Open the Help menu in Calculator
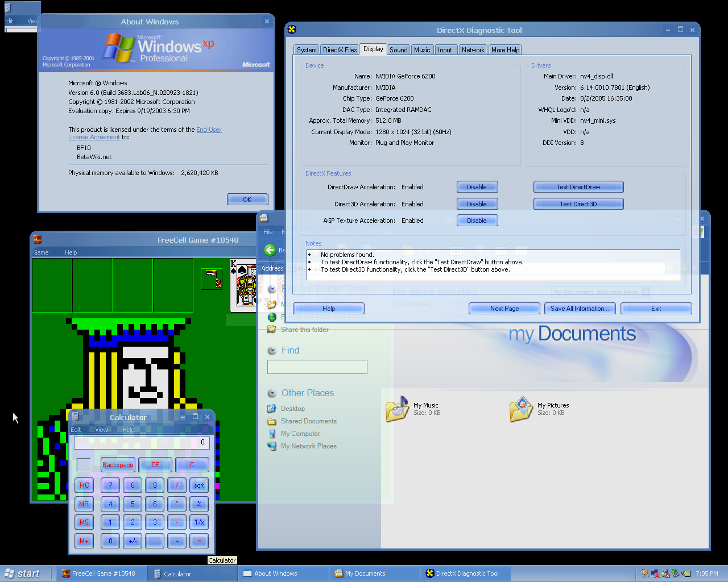Viewport: 728px width, 582px height. coord(129,430)
